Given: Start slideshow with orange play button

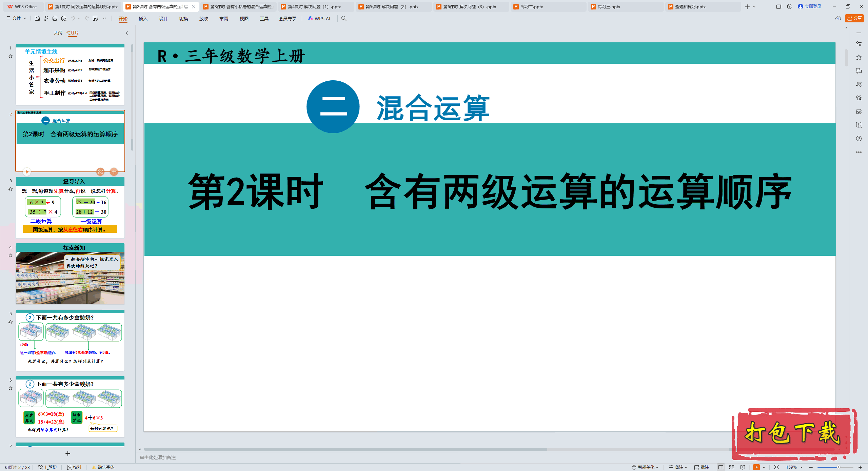Looking at the screenshot, I should [x=756, y=467].
